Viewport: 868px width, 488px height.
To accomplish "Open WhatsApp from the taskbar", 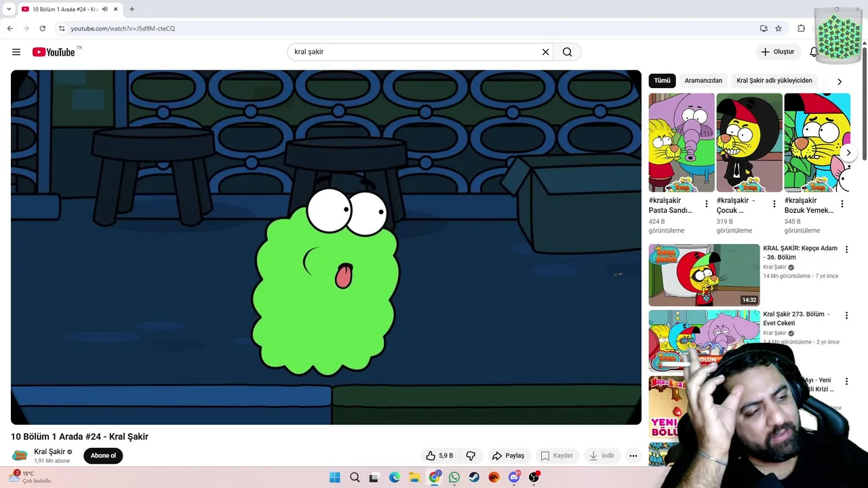I will point(454,477).
